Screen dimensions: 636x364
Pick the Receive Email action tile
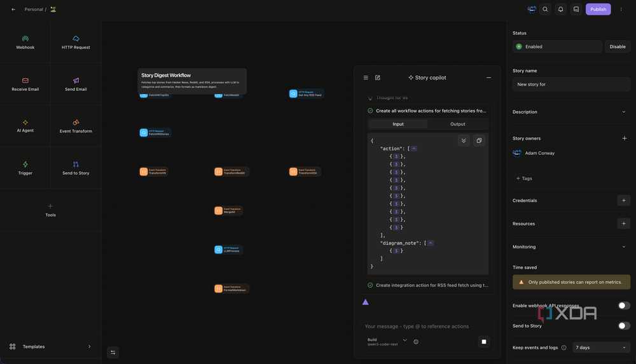click(25, 84)
